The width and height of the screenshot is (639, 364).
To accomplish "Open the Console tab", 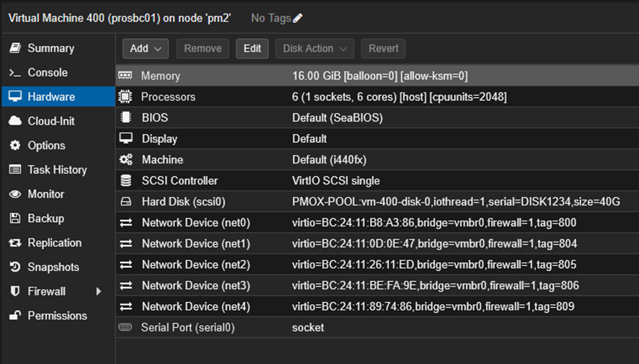I will (47, 73).
